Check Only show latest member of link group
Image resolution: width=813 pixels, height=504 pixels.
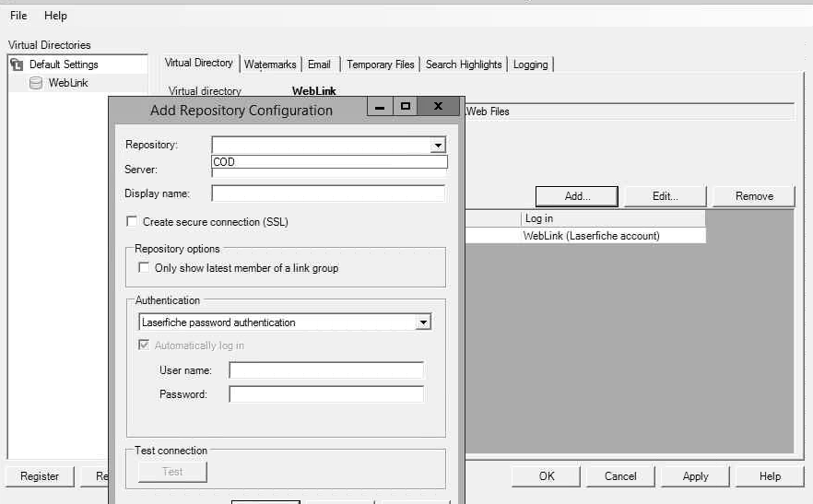click(x=144, y=268)
